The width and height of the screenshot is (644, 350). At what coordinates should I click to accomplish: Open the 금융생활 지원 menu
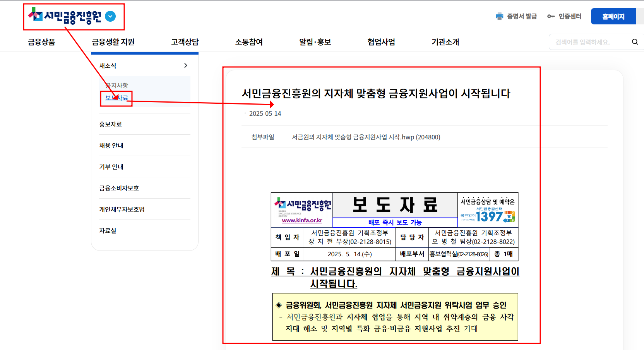tap(113, 42)
